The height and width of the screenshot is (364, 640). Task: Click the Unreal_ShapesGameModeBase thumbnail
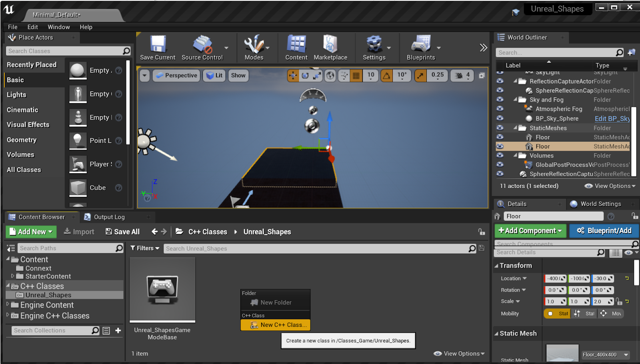pos(162,289)
